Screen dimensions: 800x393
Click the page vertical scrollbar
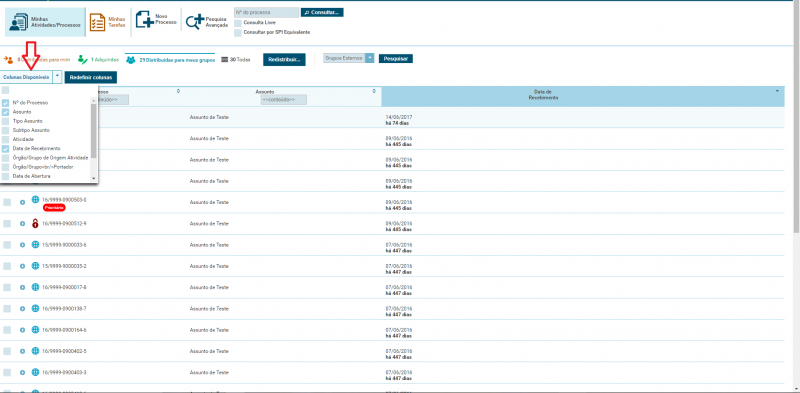pyautogui.click(x=797, y=117)
